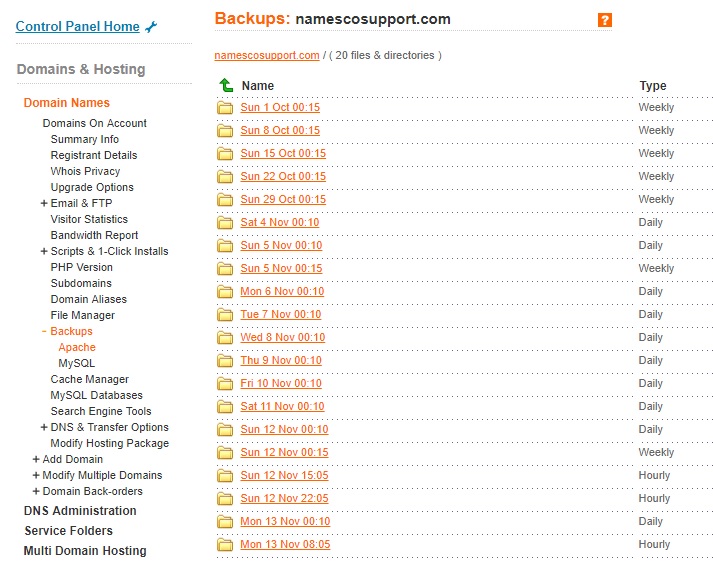Click the Name column header
Screen dimensions: 713x565
(x=258, y=85)
